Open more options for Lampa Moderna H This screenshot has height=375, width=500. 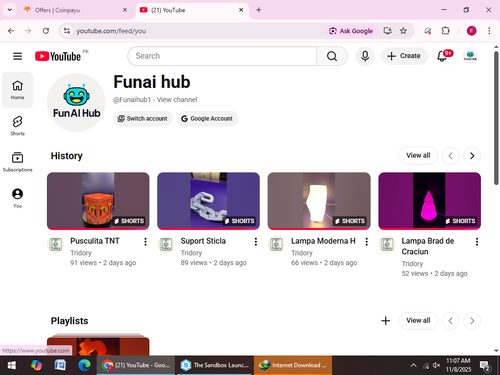coord(366,242)
